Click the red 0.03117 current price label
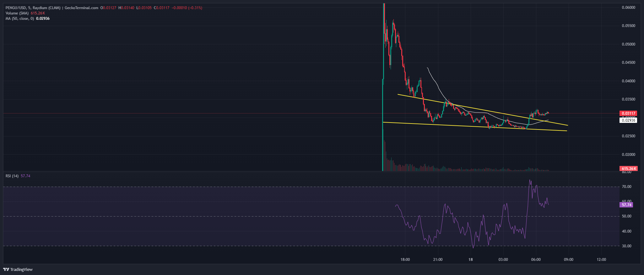This screenshot has width=644, height=275. tap(628, 113)
